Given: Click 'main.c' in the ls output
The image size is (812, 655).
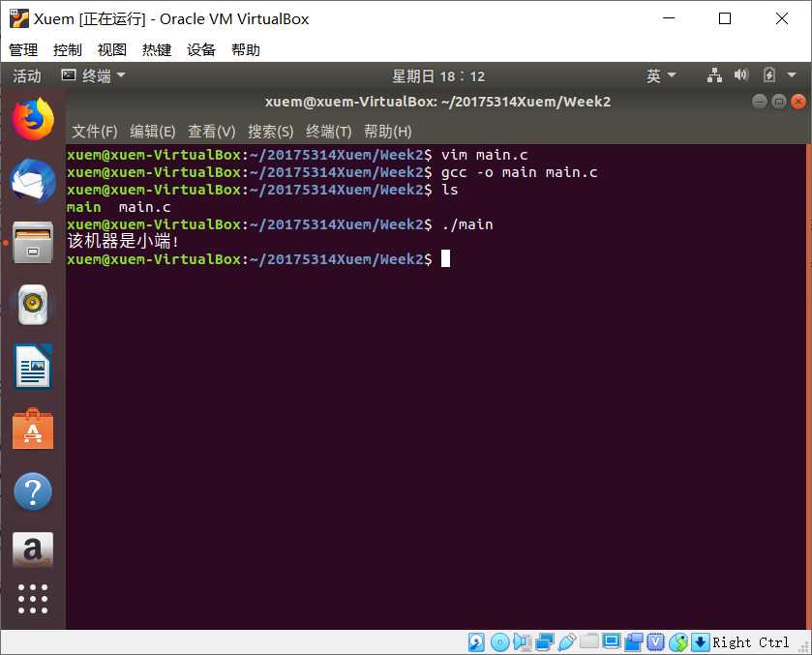Looking at the screenshot, I should pyautogui.click(x=144, y=207).
